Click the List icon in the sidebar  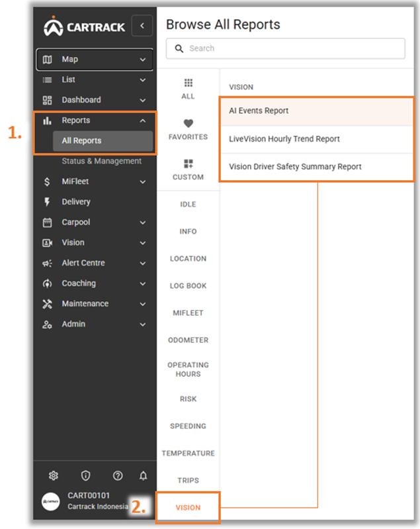click(47, 80)
